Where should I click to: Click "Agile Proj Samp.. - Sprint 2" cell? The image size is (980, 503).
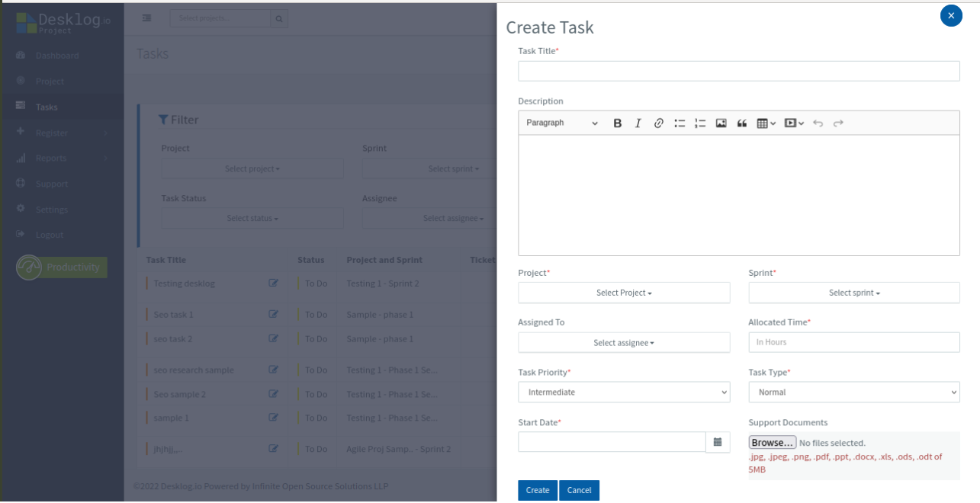(399, 449)
